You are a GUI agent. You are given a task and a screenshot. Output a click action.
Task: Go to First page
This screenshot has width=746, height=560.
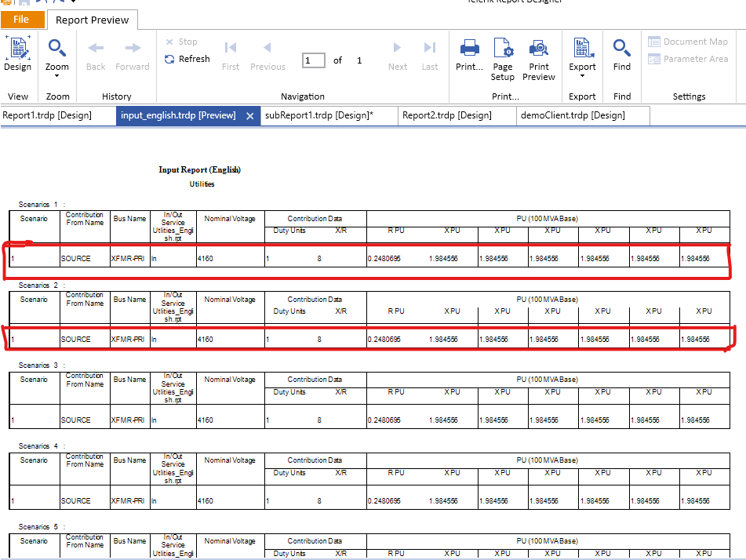click(x=231, y=55)
